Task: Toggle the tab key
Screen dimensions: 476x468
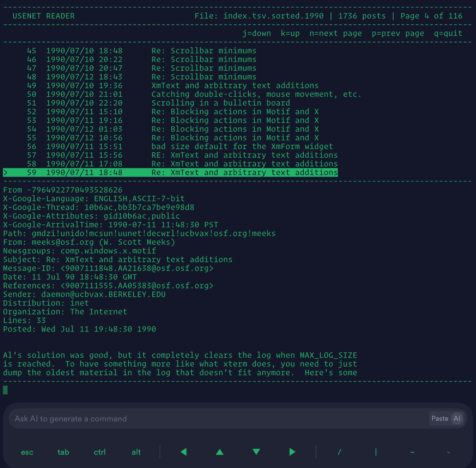Action: pos(63,452)
